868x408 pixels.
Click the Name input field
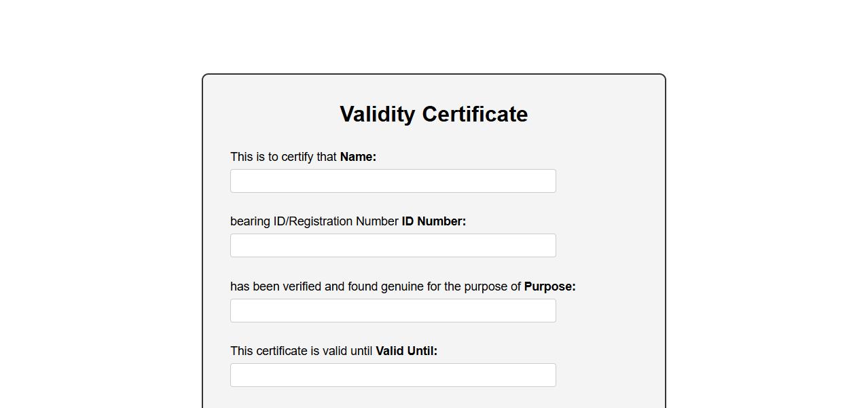393,181
